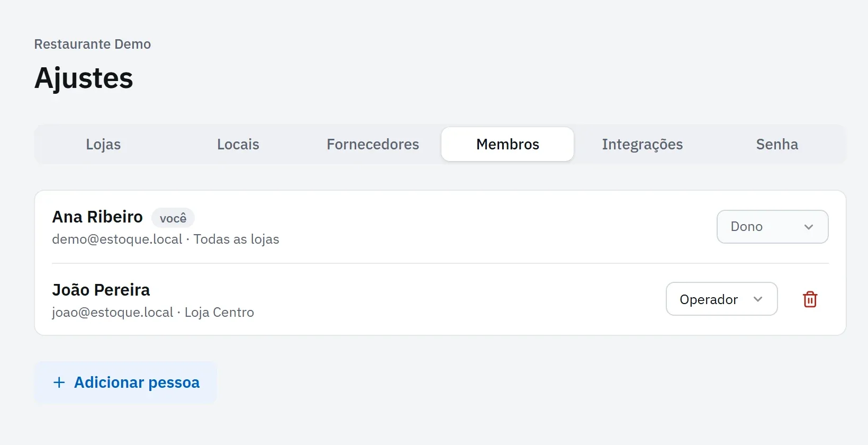
Task: Switch to the Senha tab
Action: tap(777, 144)
